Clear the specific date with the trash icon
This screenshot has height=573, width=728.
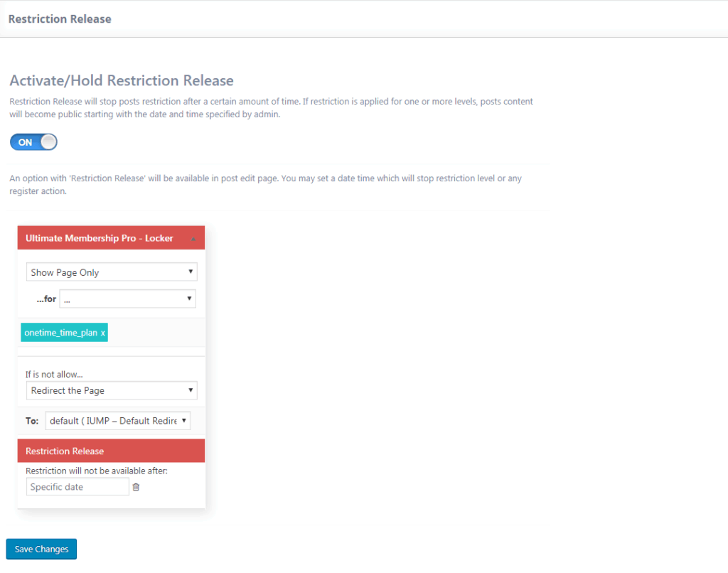(x=136, y=487)
